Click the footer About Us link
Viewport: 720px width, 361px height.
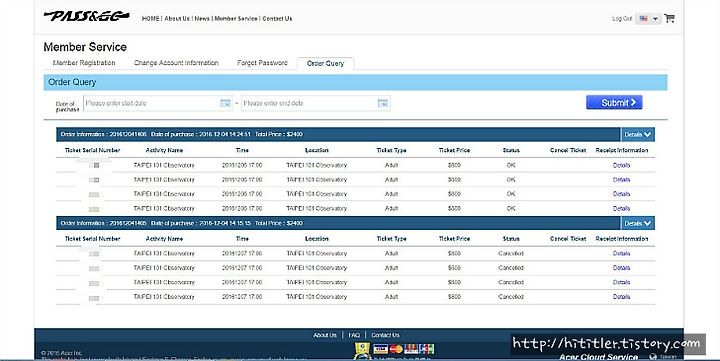[325, 335]
